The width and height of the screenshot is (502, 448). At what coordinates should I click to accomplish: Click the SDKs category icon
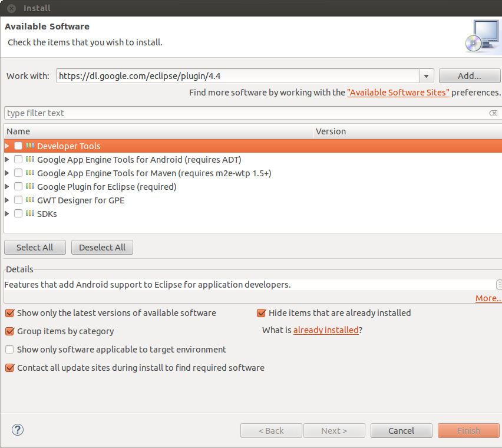coord(30,214)
